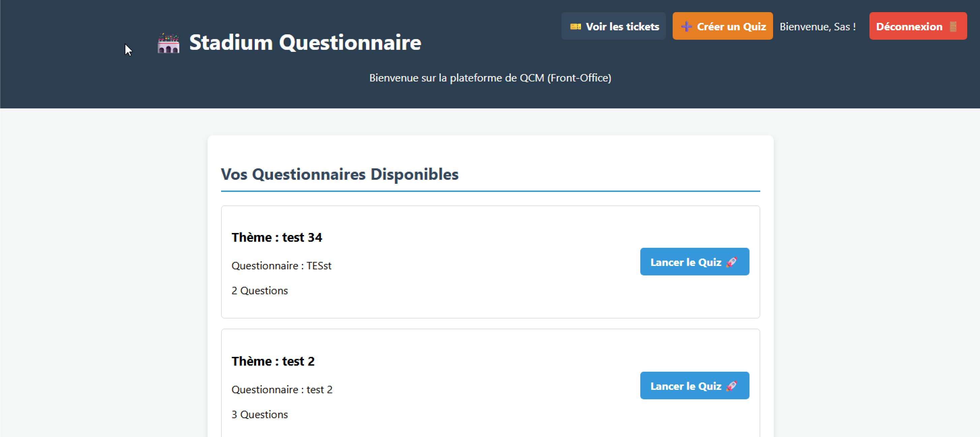Click the "Bienvenue, Sas !" greeting
Image resolution: width=980 pixels, height=437 pixels.
pos(818,27)
